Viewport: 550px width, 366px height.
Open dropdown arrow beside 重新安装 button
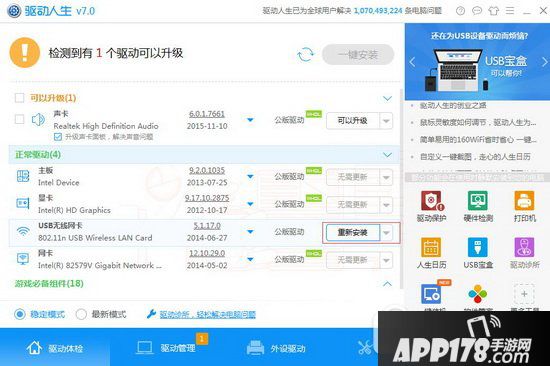tap(386, 233)
